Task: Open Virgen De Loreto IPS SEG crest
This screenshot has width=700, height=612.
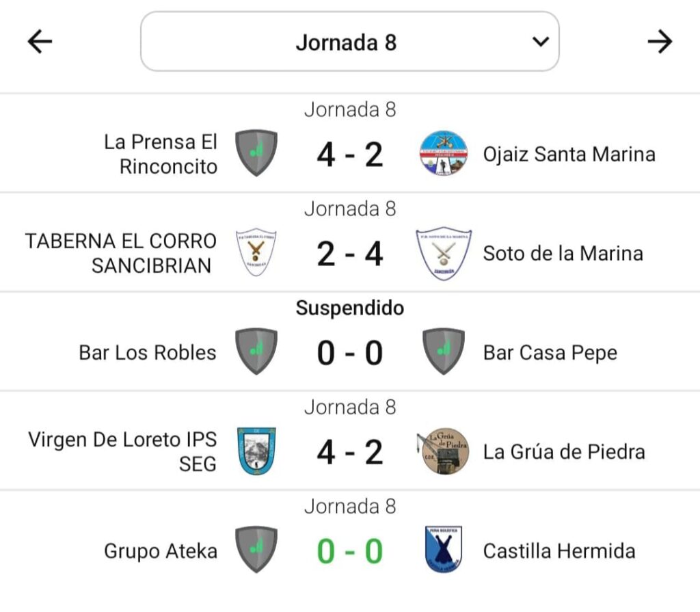Action: pos(256,451)
